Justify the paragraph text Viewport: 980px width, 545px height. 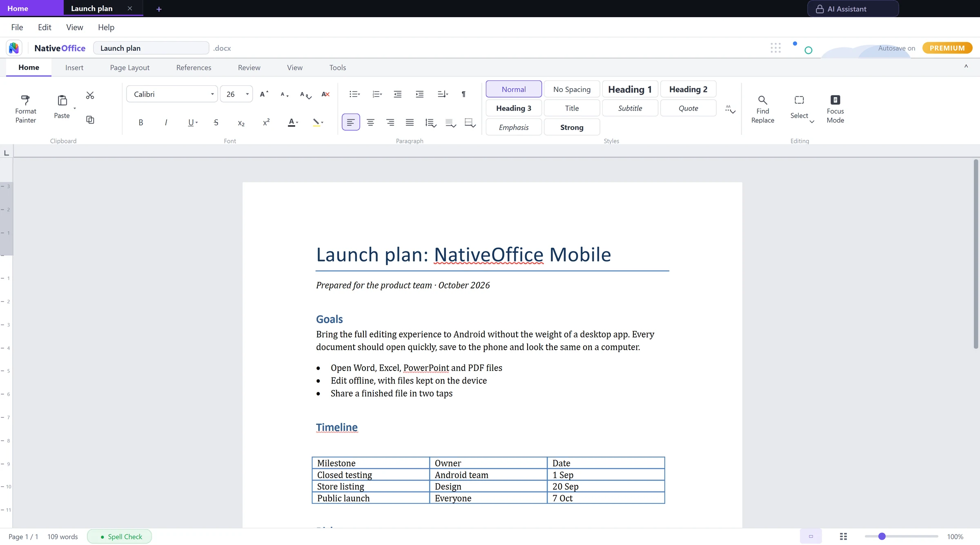coord(410,122)
